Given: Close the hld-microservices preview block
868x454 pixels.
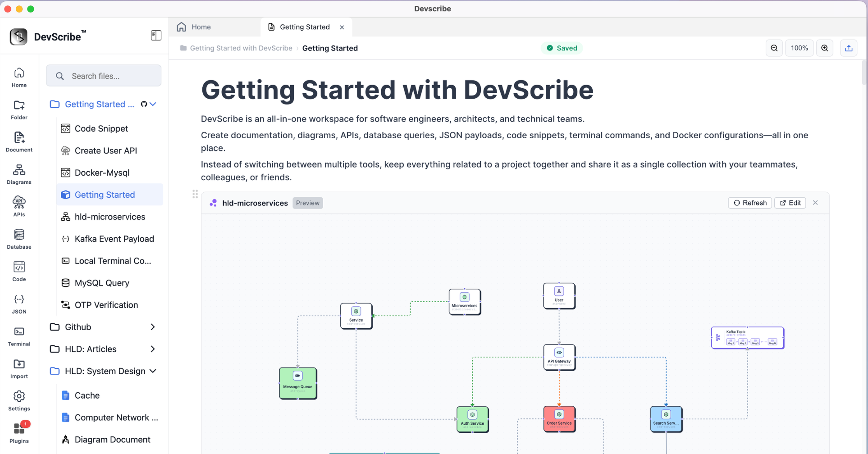Looking at the screenshot, I should point(815,203).
